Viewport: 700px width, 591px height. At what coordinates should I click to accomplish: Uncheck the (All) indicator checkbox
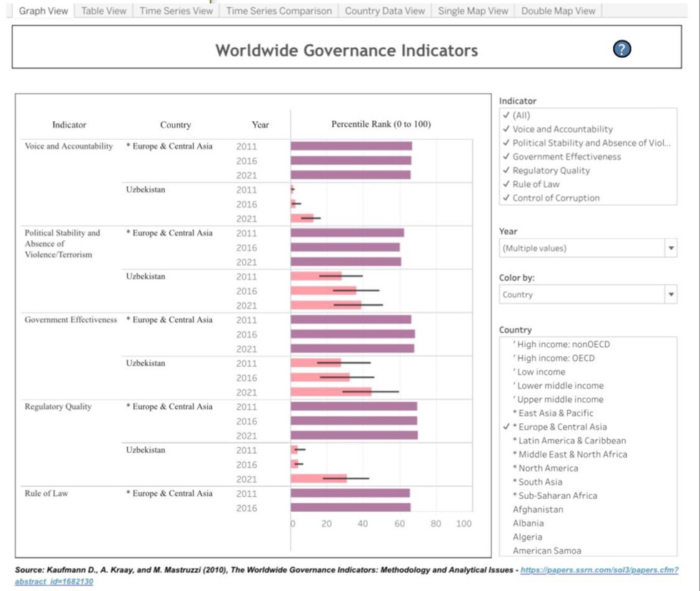tap(505, 116)
